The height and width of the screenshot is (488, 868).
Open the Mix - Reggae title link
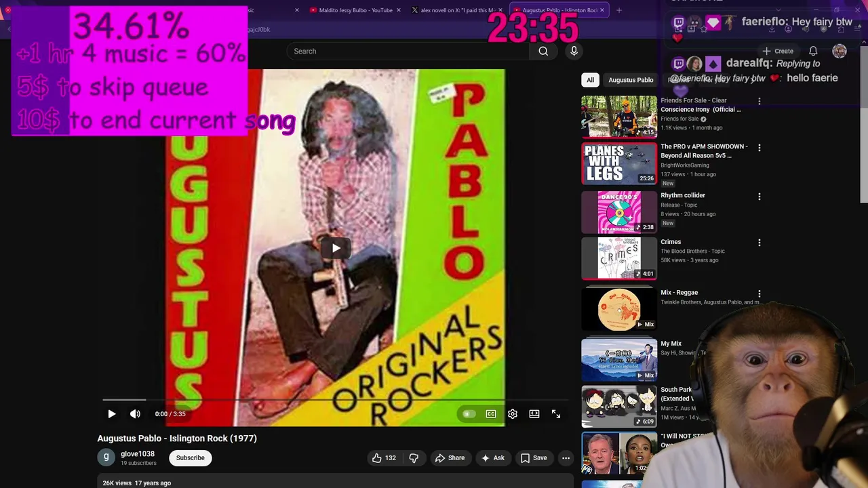(679, 293)
